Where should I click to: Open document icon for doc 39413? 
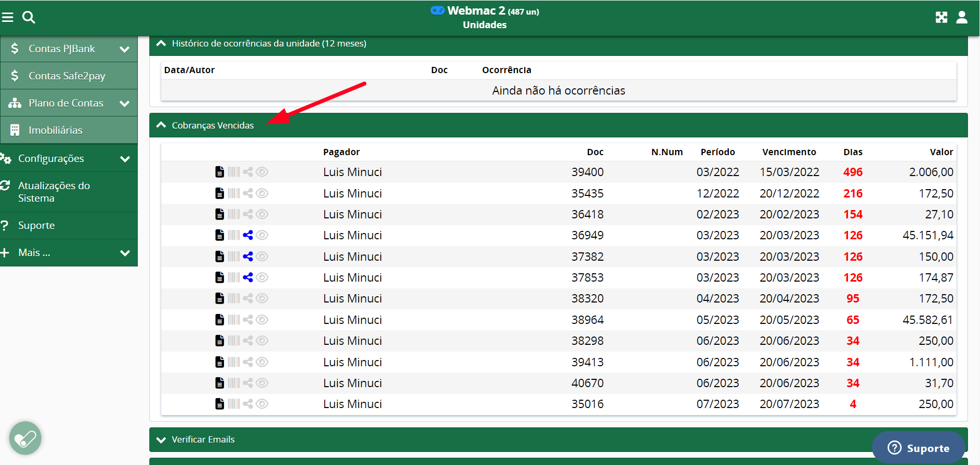220,362
